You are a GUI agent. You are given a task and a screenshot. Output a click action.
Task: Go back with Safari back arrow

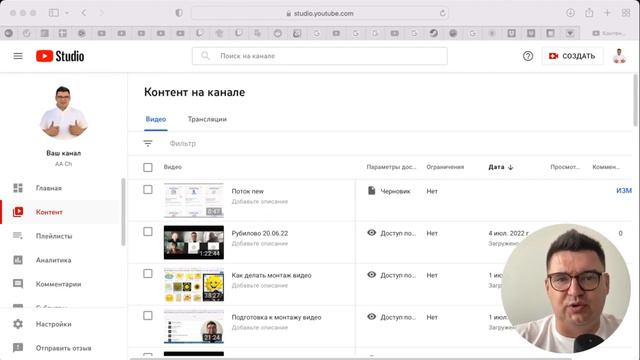click(84, 13)
